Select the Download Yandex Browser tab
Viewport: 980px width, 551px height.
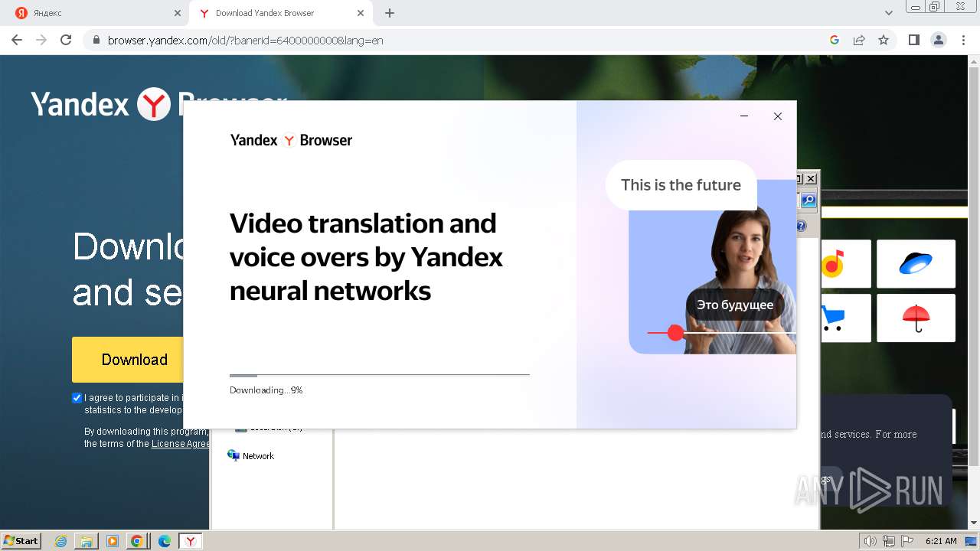pyautogui.click(x=279, y=13)
